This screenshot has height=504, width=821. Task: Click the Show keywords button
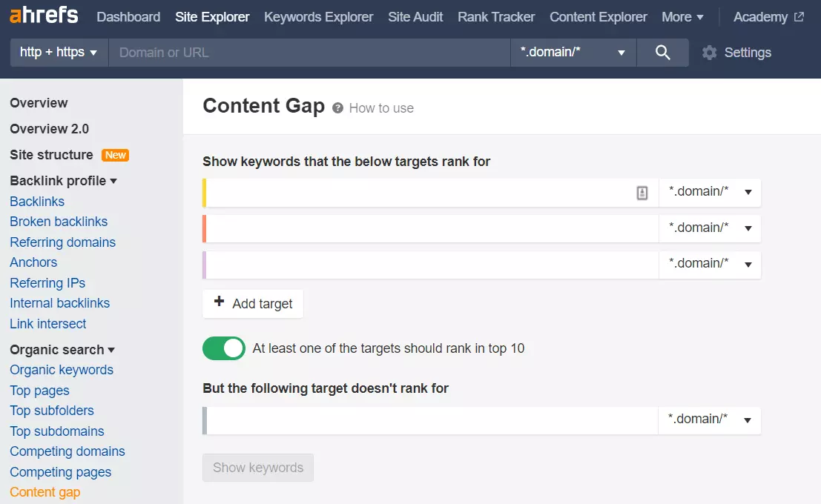point(258,468)
